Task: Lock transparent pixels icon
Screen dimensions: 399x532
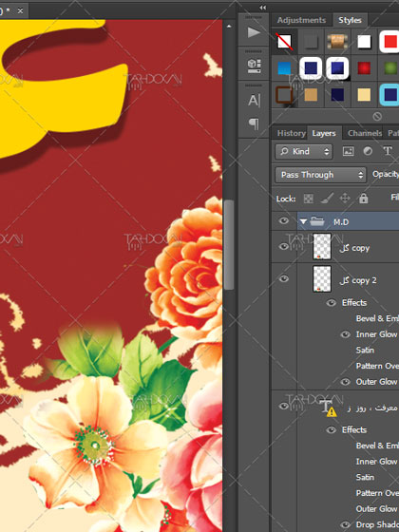Action: [x=309, y=199]
